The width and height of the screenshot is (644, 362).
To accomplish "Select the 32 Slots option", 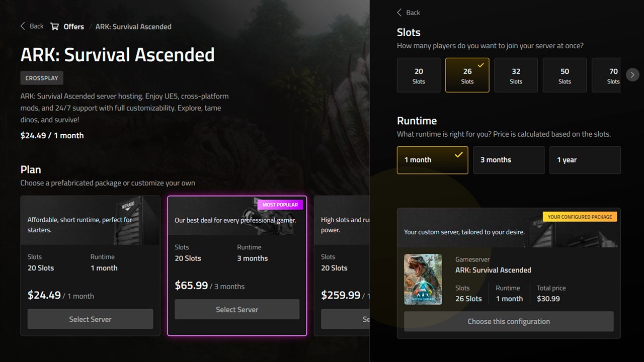I will coord(516,75).
